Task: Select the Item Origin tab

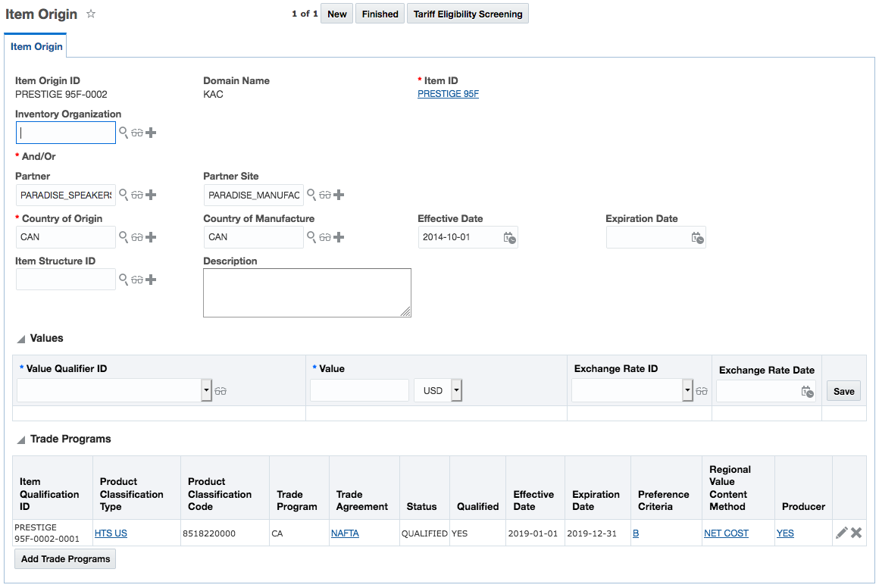Action: (x=36, y=46)
